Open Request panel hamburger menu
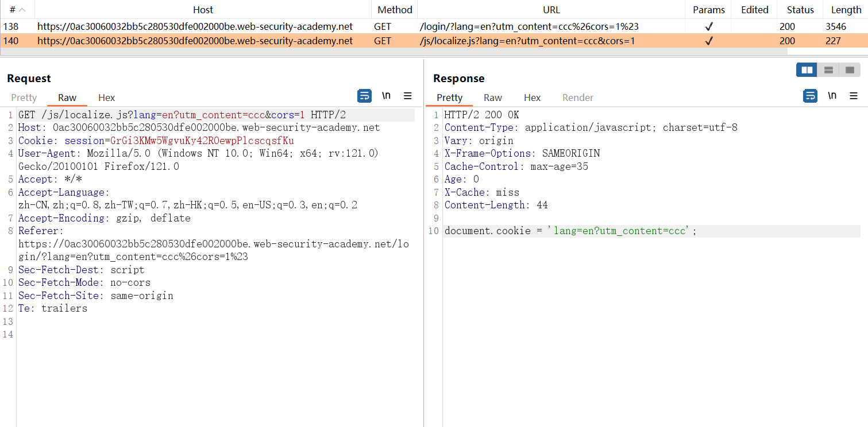Viewport: 868px width, 427px height. pyautogui.click(x=407, y=96)
